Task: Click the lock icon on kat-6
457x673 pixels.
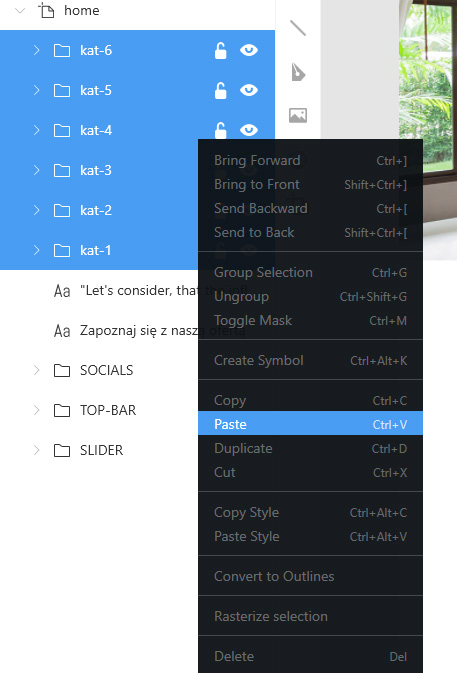Action: [x=221, y=51]
